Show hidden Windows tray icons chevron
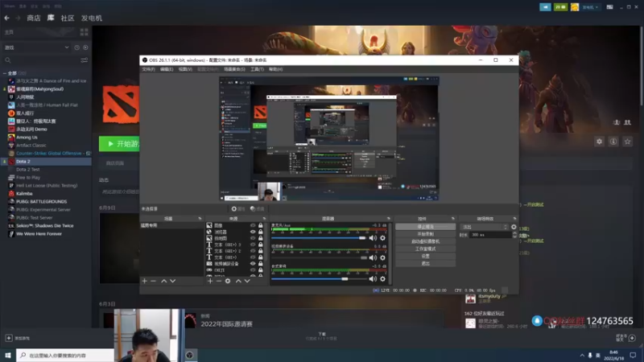644x362 pixels. (x=582, y=355)
